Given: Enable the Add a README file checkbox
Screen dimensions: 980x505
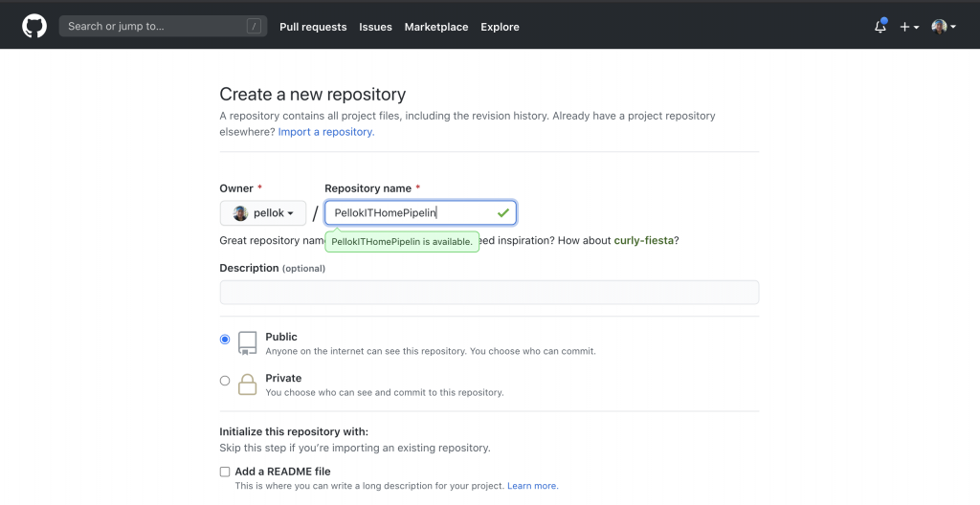Looking at the screenshot, I should click(x=225, y=472).
